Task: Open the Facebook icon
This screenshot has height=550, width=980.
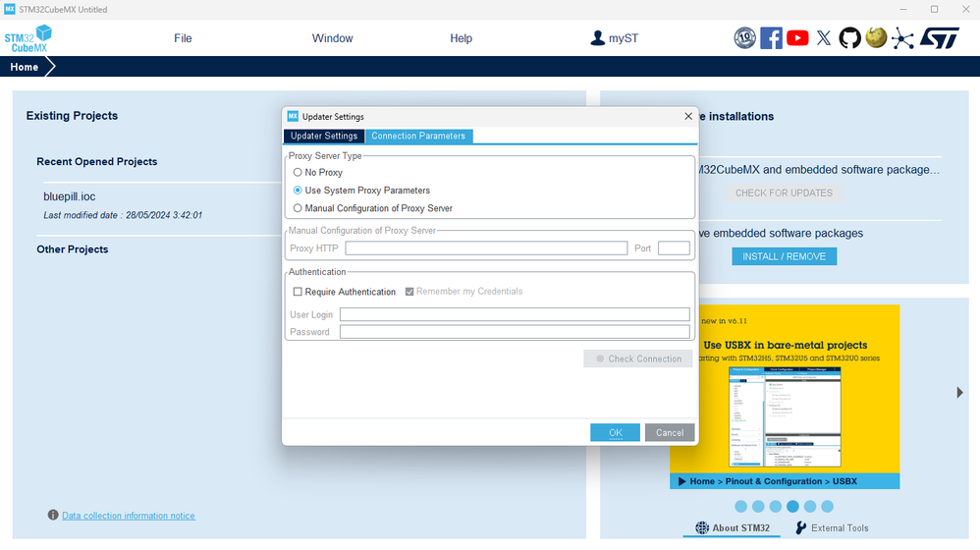Action: point(771,38)
